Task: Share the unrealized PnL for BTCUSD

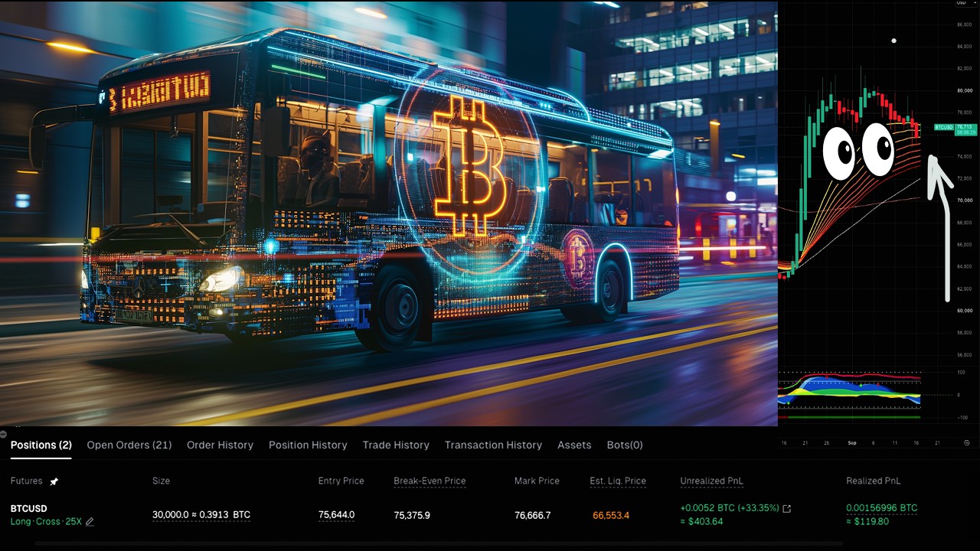Action: (786, 508)
